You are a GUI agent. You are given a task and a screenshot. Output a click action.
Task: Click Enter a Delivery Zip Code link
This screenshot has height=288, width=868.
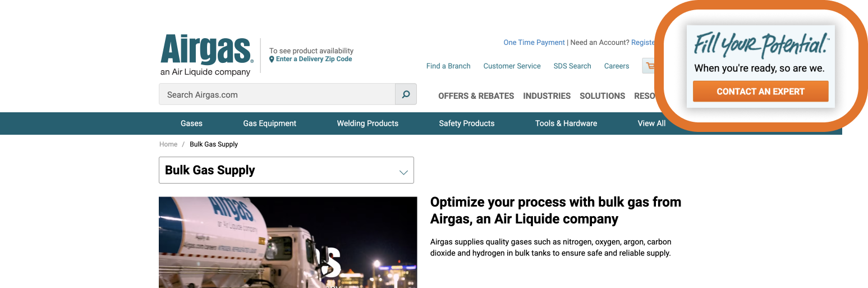(314, 60)
